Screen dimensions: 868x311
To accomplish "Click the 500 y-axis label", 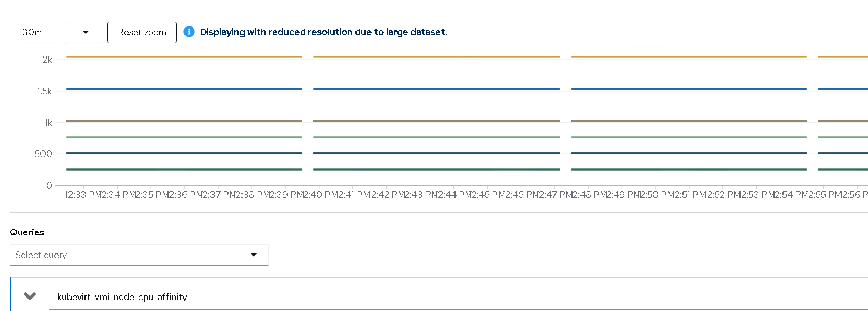I will tap(44, 154).
